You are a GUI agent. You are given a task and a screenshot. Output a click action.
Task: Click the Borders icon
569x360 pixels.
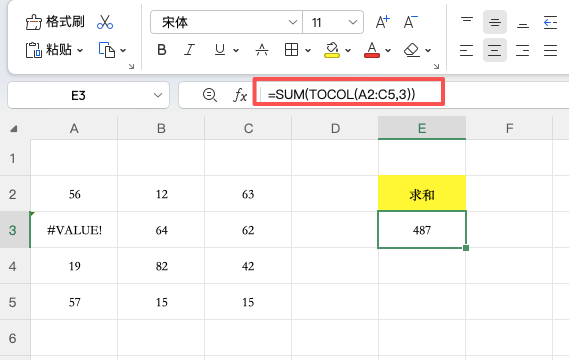[291, 50]
